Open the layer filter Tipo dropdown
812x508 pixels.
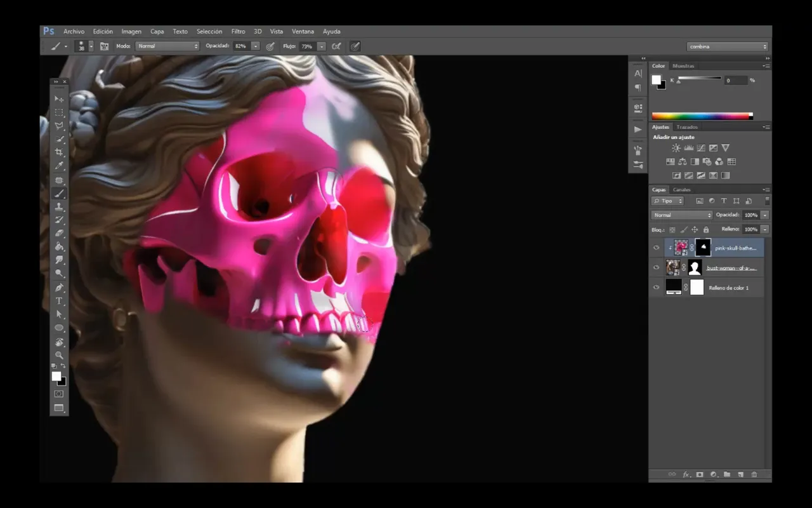tap(668, 201)
